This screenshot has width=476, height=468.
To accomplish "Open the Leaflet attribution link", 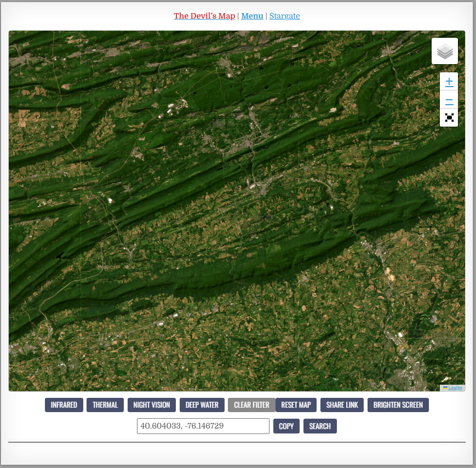I will (455, 387).
